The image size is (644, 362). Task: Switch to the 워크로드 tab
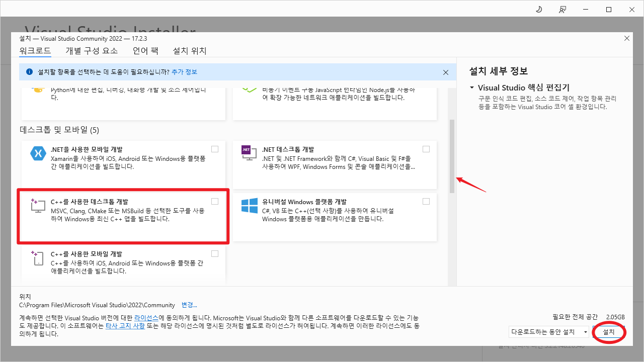[x=35, y=51]
